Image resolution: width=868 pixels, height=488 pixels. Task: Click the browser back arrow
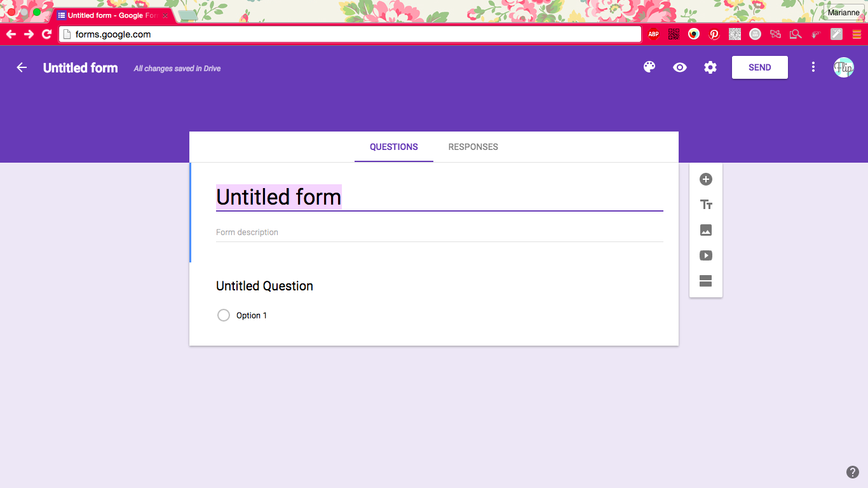11,34
